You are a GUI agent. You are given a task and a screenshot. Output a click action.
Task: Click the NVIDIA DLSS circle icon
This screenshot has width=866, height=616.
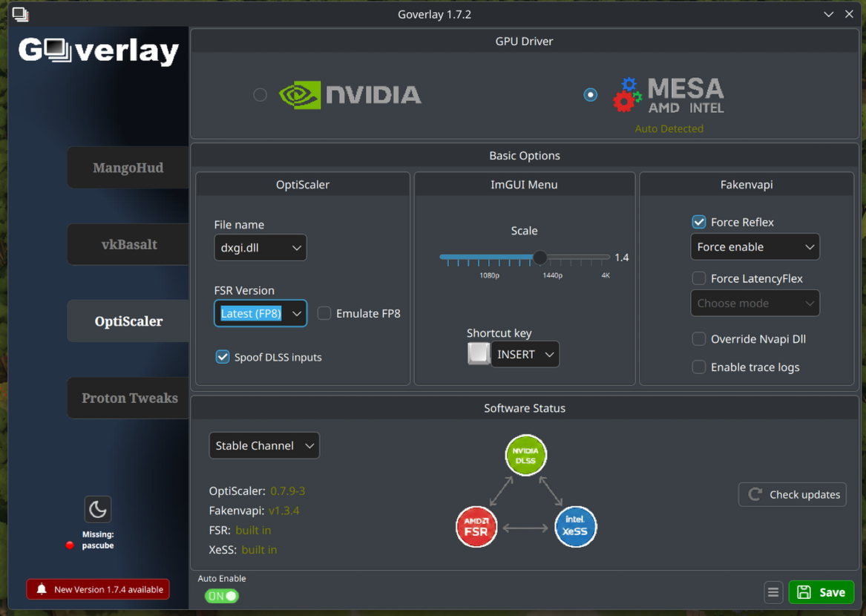click(526, 455)
